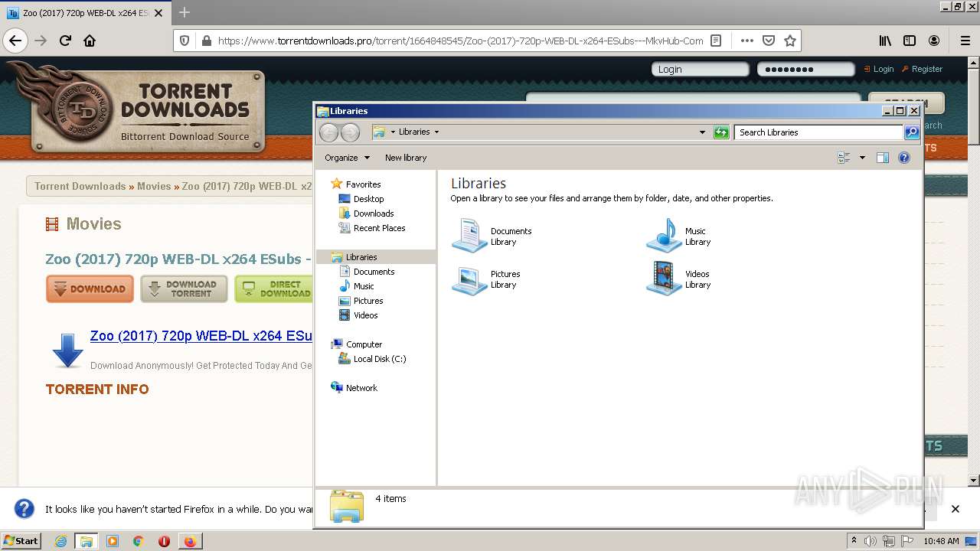Viewport: 980px width, 551px height.
Task: Click Explorer refresh button in address bar
Action: [x=721, y=132]
